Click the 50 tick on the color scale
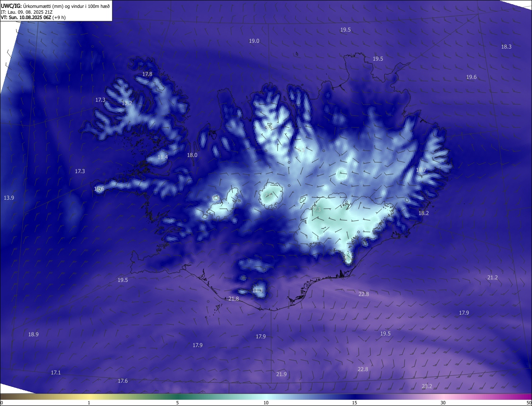Image resolution: width=532 pixels, height=406 pixels. pos(529,403)
